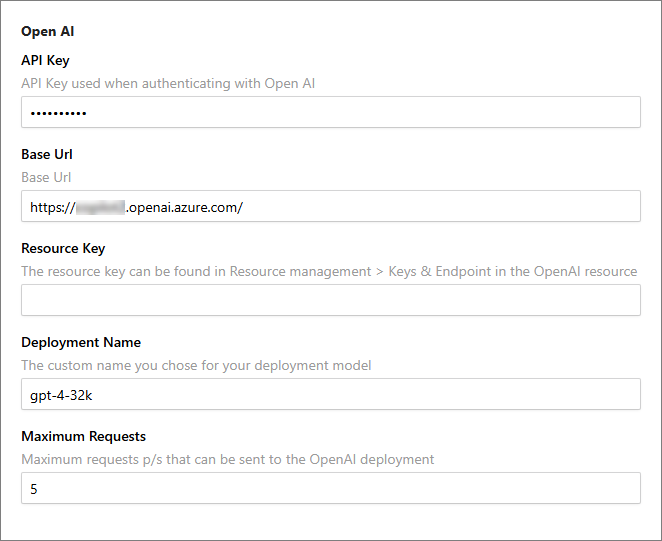Click the Open AI section heading
This screenshot has width=662, height=541.
(x=48, y=32)
